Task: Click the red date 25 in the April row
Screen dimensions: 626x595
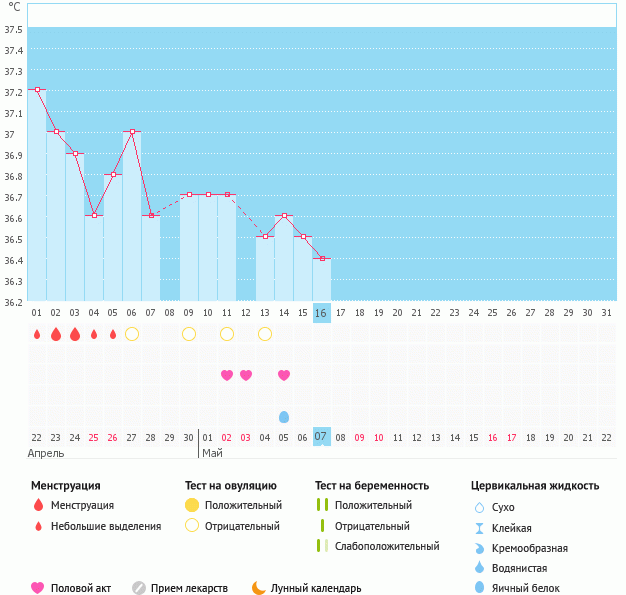Action: click(94, 437)
